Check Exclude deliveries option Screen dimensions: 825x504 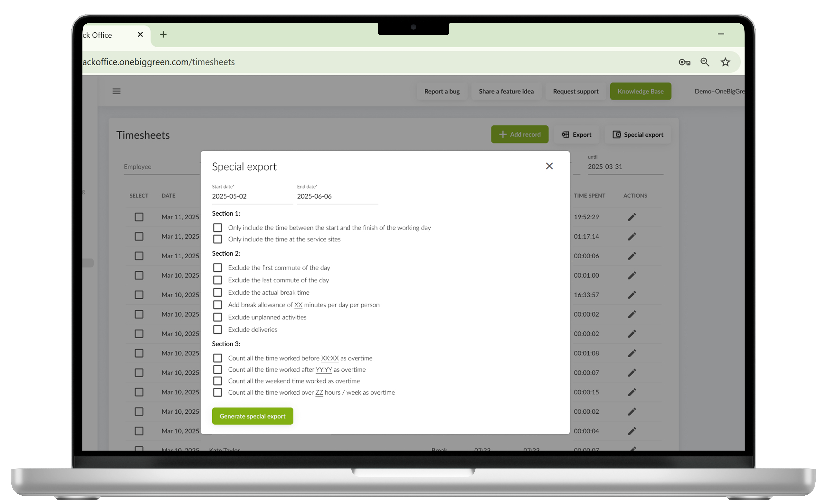pos(217,330)
